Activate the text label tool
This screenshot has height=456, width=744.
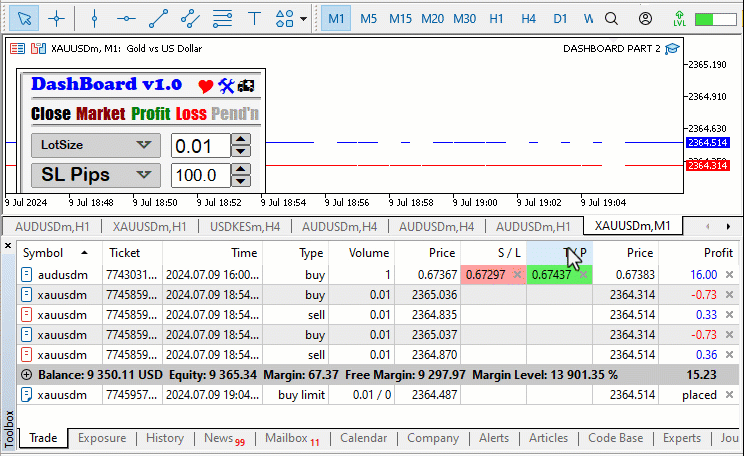254,19
